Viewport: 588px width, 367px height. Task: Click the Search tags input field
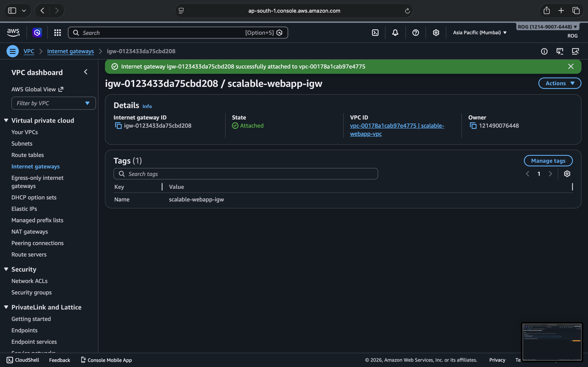245,174
